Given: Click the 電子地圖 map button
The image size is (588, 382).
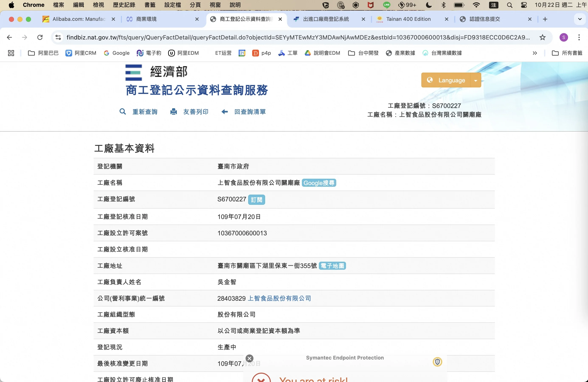Looking at the screenshot, I should tap(332, 266).
